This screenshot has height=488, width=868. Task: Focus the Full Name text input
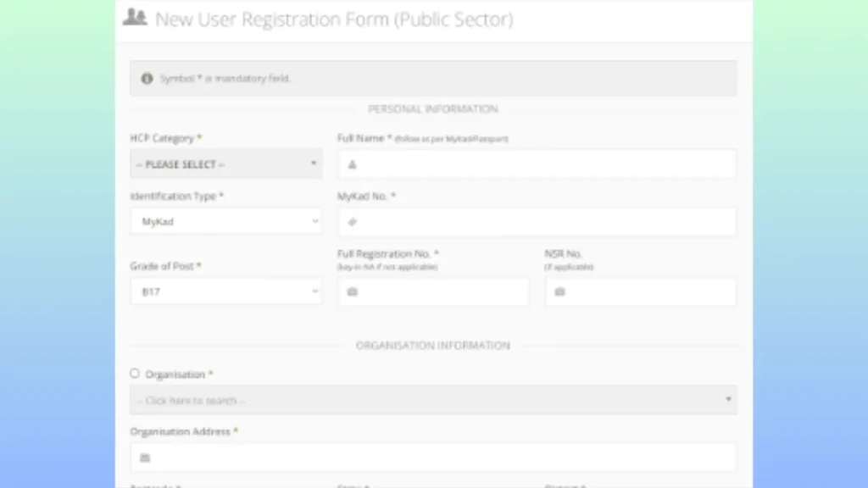click(x=542, y=164)
